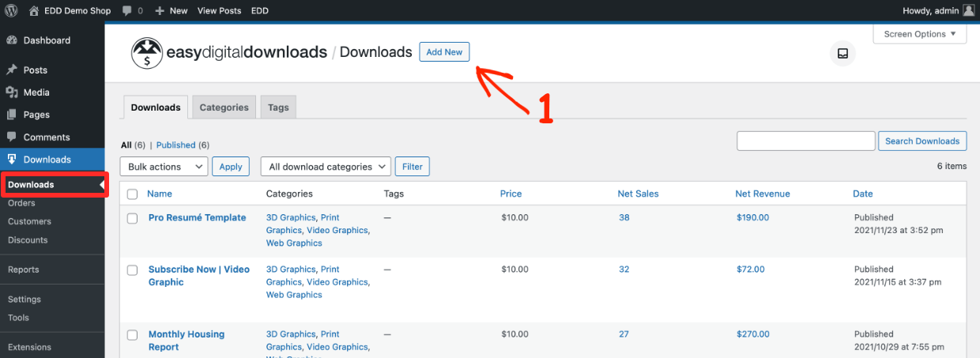The image size is (980, 358).
Task: Click the Downloads arrow icon in sidebar
Action: [x=12, y=160]
